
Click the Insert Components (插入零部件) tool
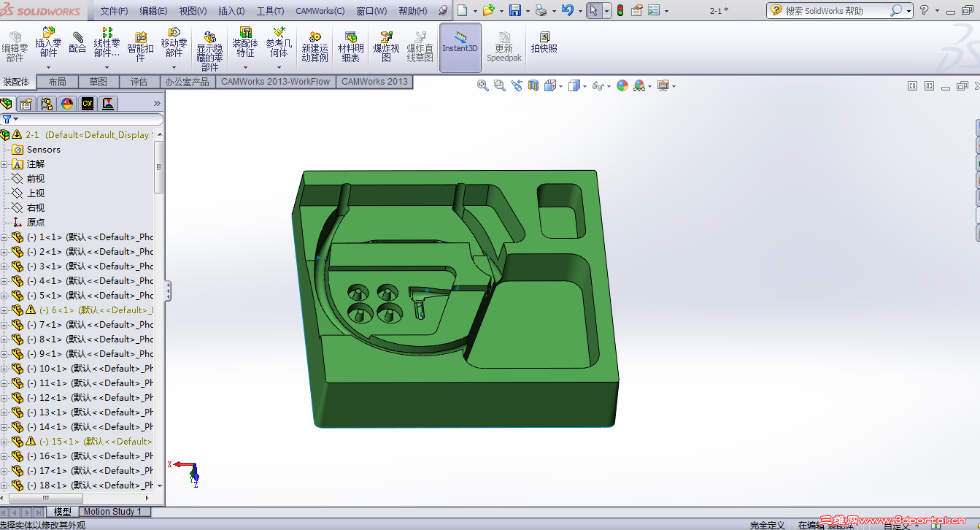pos(48,42)
